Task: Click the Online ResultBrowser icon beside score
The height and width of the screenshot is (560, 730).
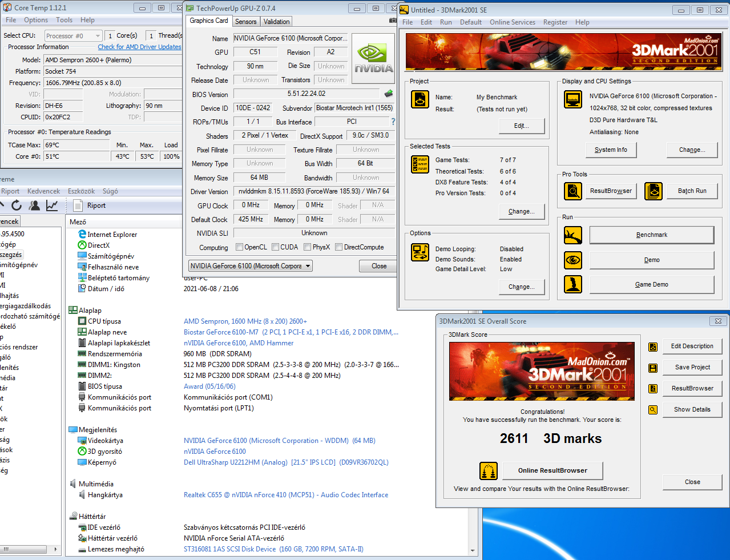Action: pos(488,471)
